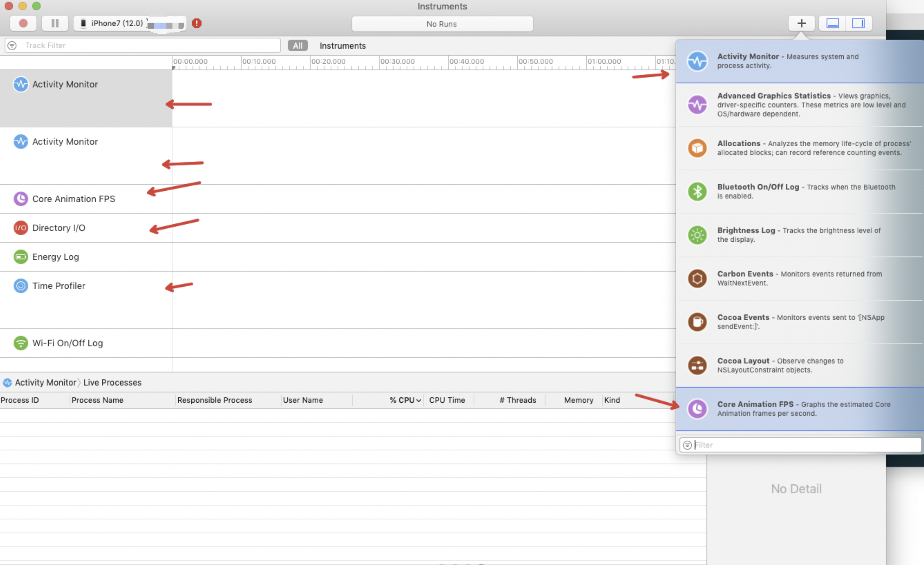This screenshot has width=924, height=565.
Task: Click the plus Add Instrument button
Action: pos(801,23)
